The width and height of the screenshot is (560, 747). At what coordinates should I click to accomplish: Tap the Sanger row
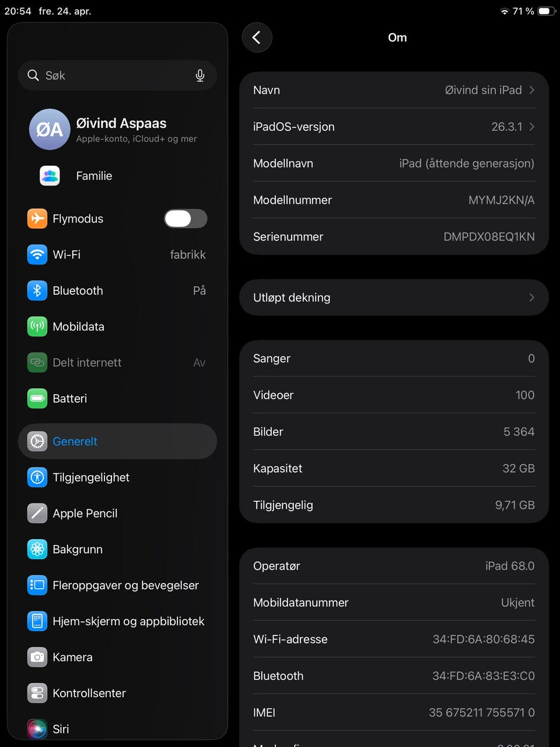click(394, 358)
